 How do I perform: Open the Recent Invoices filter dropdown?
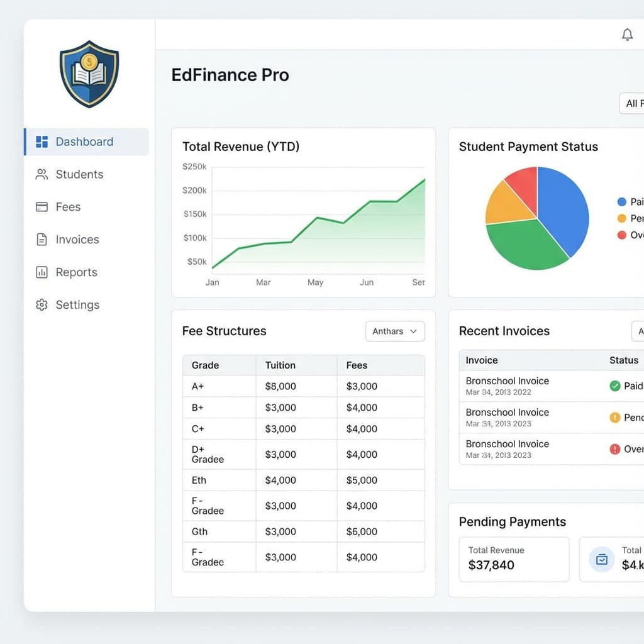[637, 331]
